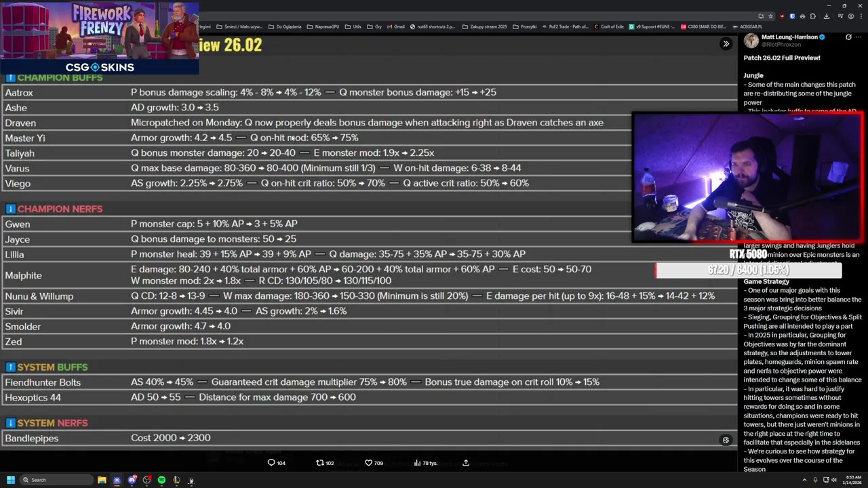
Task: Click the SYSTEM BUFFS section heading
Action: [x=52, y=367]
